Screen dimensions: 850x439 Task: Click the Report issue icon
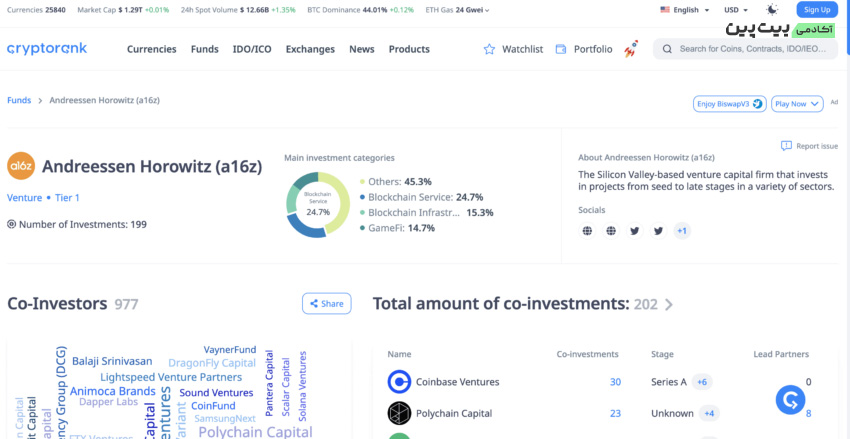click(x=786, y=146)
